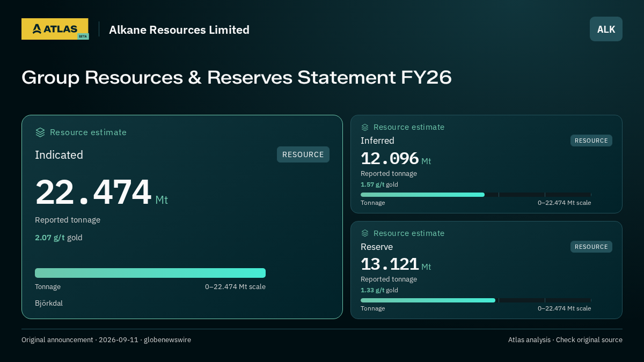Click the ALK ticker badge
The image size is (644, 362).
(x=606, y=29)
